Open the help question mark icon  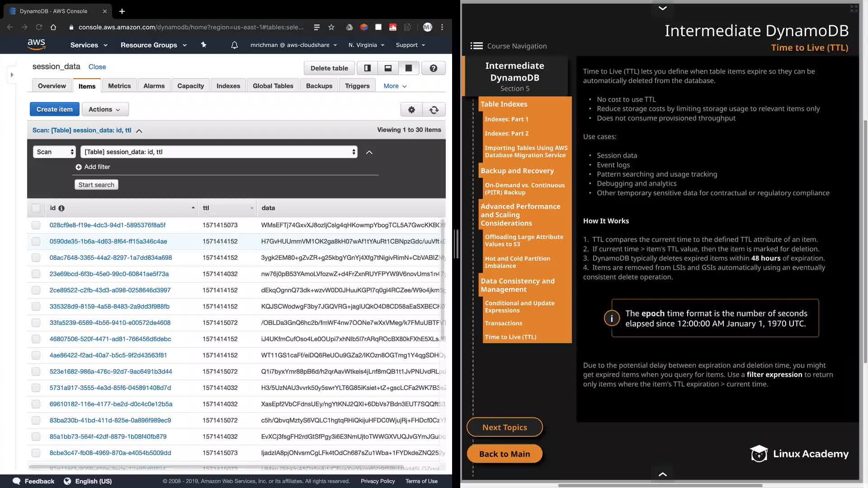[x=433, y=68]
